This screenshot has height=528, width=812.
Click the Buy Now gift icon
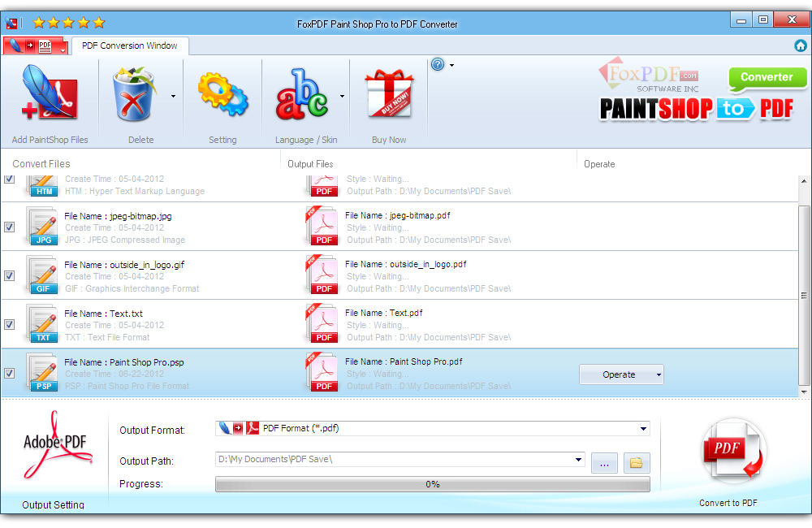[389, 93]
